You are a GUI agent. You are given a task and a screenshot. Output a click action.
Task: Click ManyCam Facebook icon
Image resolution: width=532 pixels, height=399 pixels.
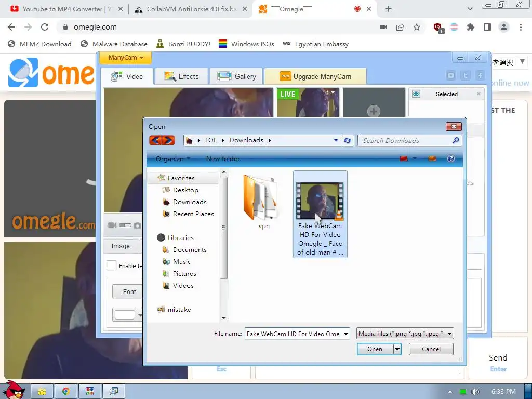[x=480, y=76]
